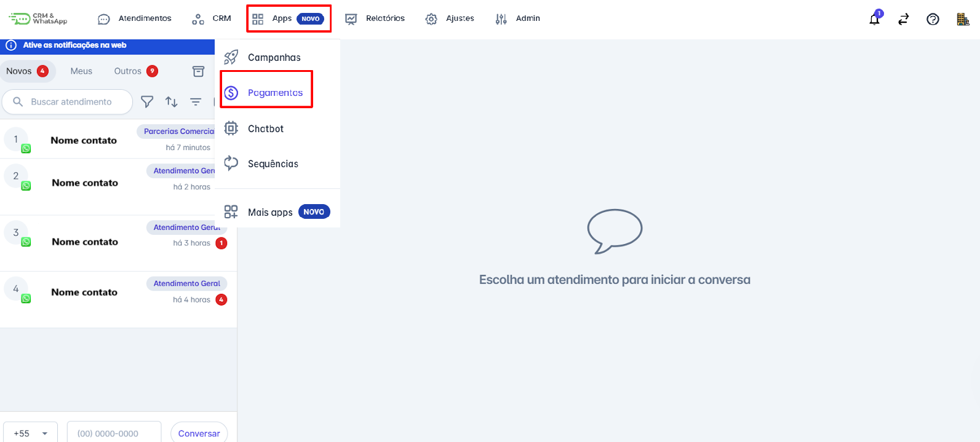Open Chatbot from Apps menu
The height and width of the screenshot is (442, 980).
(x=266, y=128)
